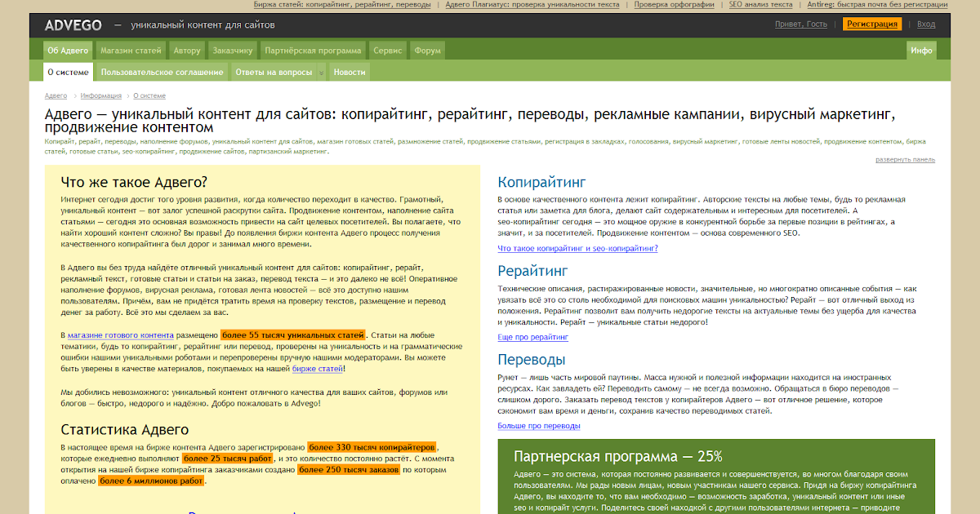Open the Партнёрская программа tab
The image size is (980, 514).
pos(314,51)
